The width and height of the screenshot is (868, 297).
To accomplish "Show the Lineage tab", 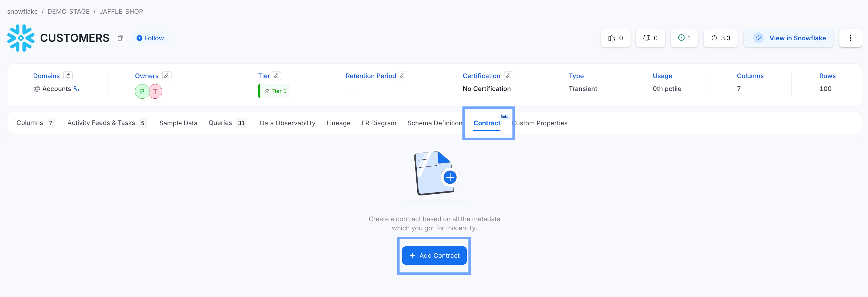I will 338,123.
